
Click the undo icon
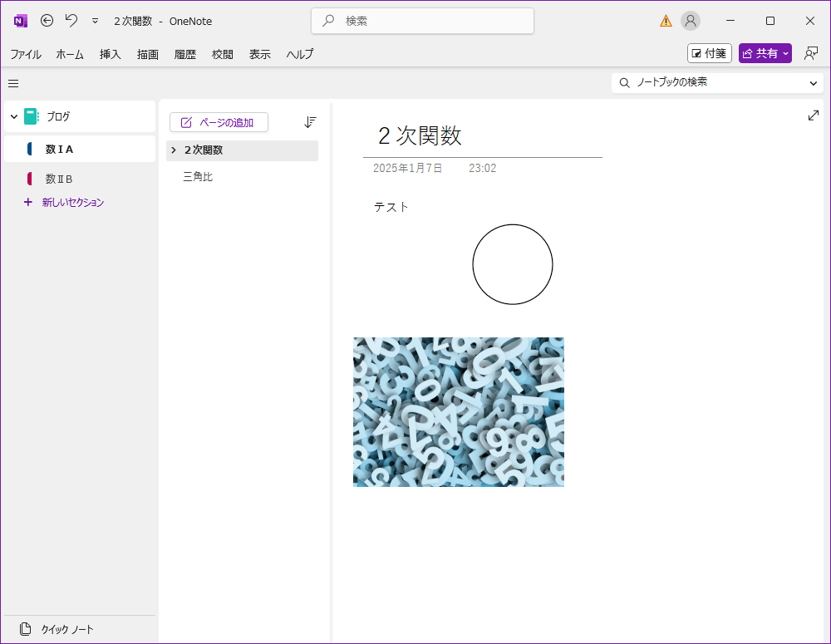click(71, 21)
